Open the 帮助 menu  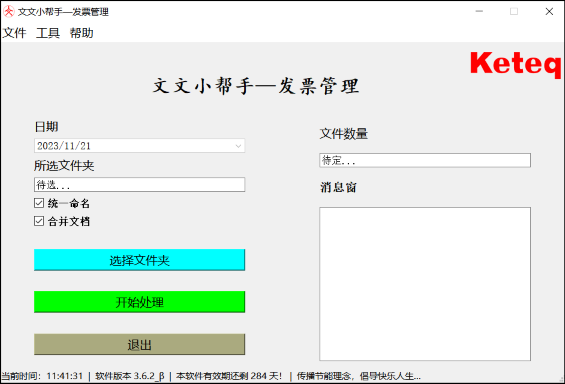pos(81,33)
